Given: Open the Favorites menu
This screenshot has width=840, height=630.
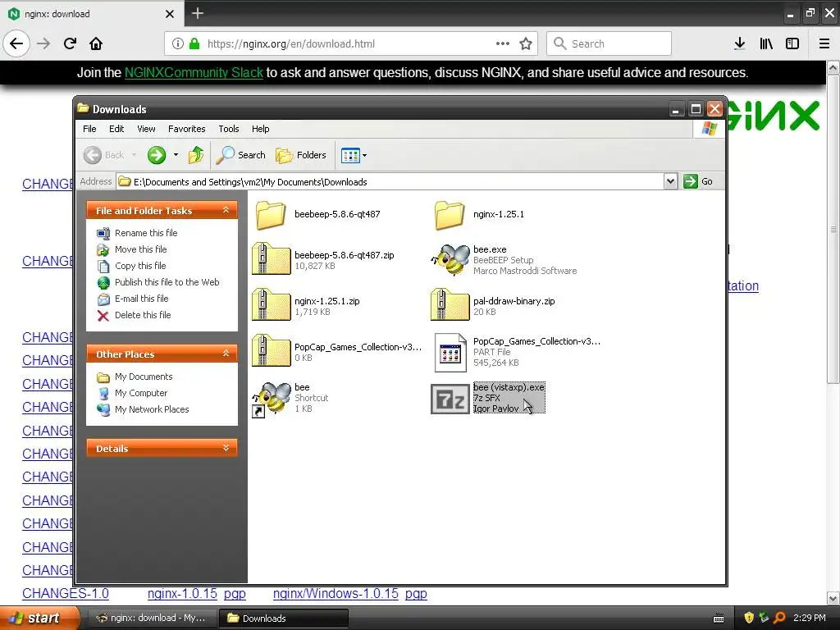Looking at the screenshot, I should click(186, 129).
